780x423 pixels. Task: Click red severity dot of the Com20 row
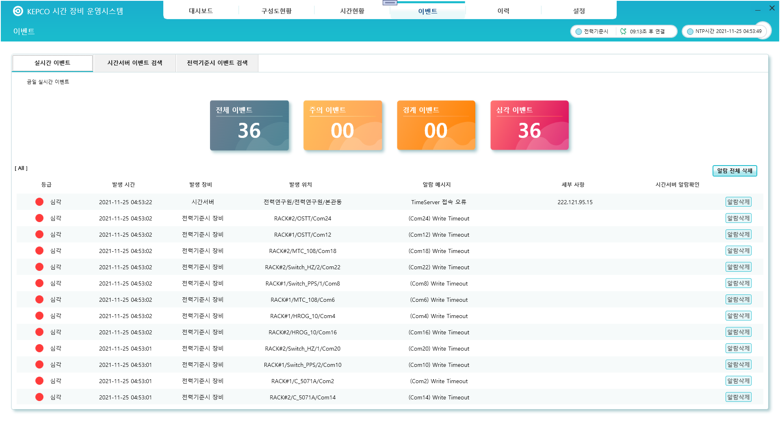pyautogui.click(x=40, y=348)
